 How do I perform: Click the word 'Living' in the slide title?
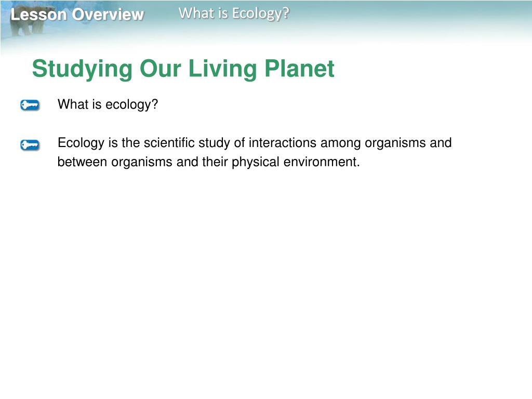click(x=222, y=70)
